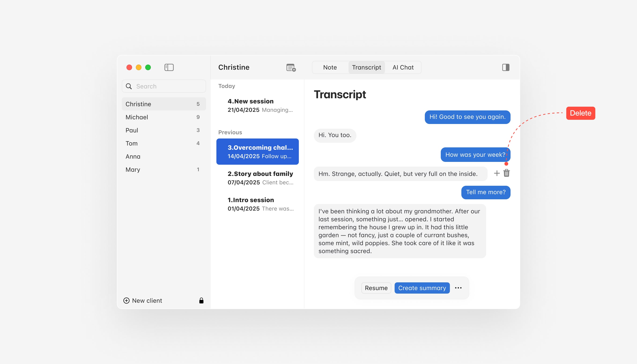Switch to the AI Chat tab
Image resolution: width=637 pixels, height=364 pixels.
[403, 67]
